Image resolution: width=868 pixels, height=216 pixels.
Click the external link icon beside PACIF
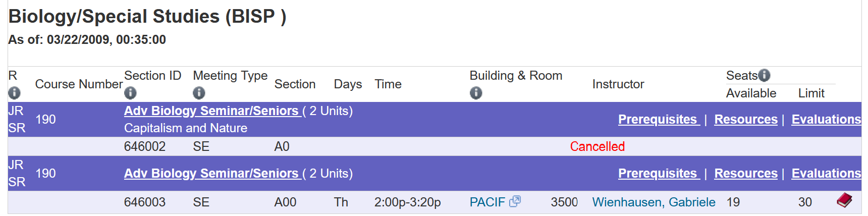tap(515, 201)
